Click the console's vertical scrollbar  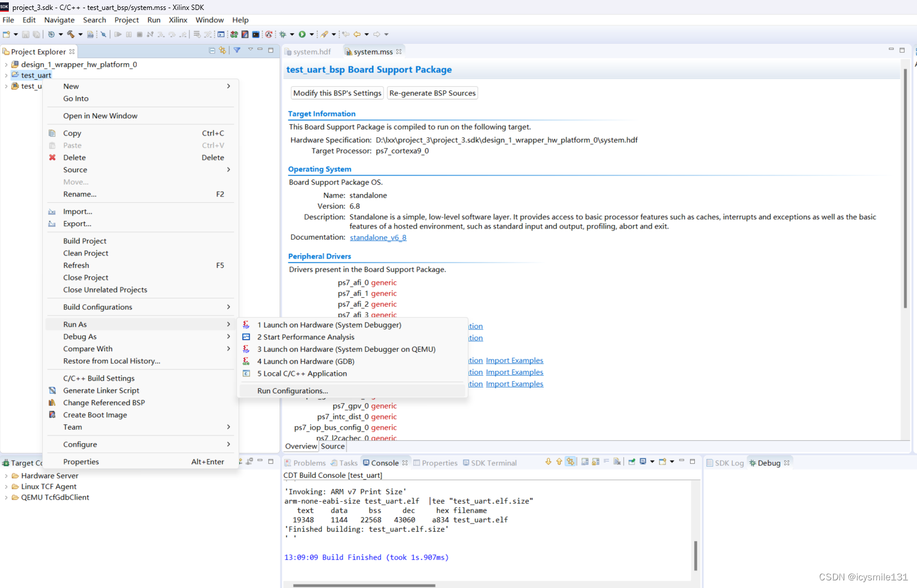pyautogui.click(x=695, y=555)
